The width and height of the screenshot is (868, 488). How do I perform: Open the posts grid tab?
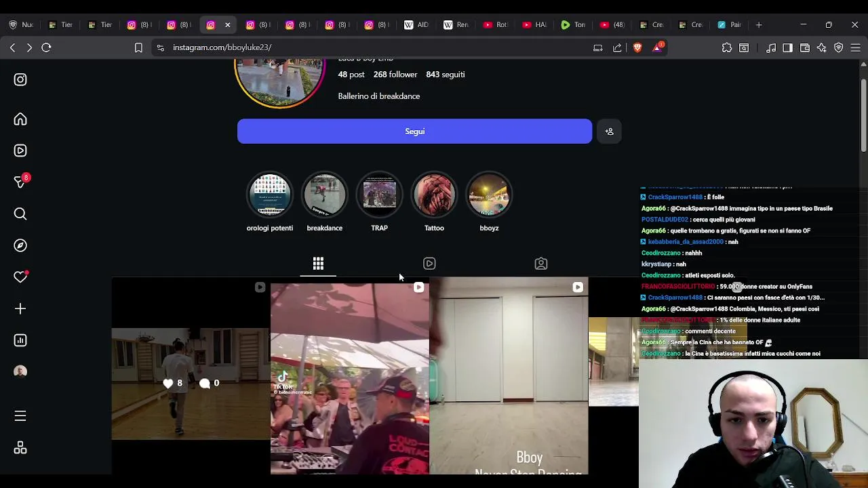tap(318, 264)
